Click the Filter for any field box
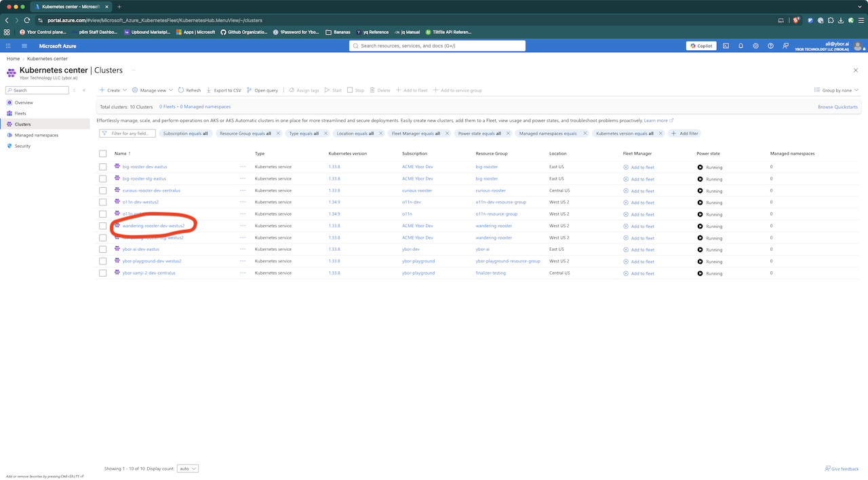 127,134
